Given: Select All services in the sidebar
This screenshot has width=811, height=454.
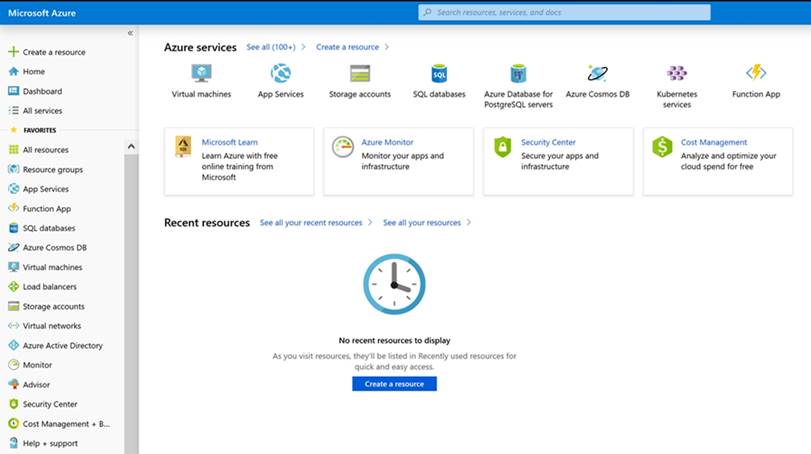Looking at the screenshot, I should click(x=42, y=111).
